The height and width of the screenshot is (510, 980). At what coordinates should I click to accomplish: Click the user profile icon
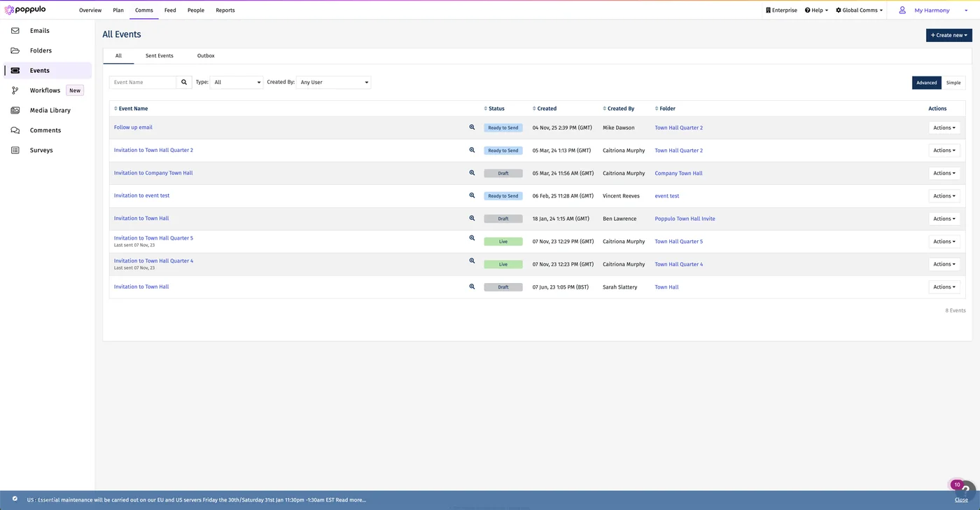click(x=902, y=10)
